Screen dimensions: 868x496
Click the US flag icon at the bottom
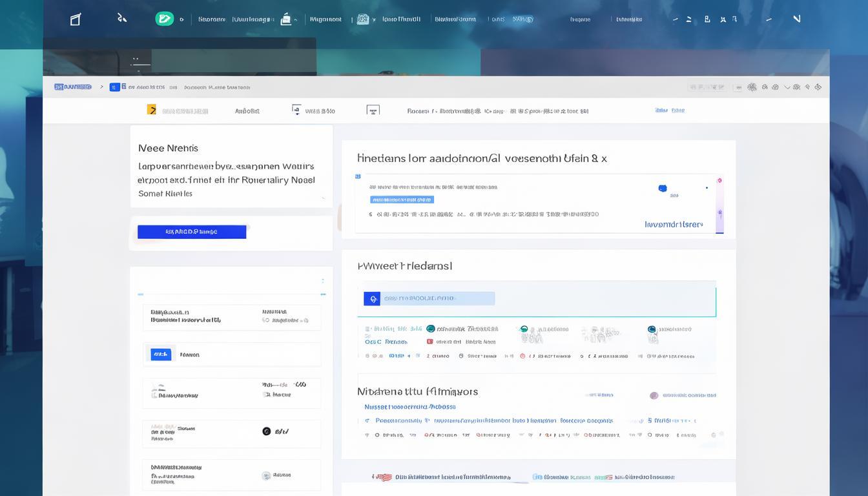pyautogui.click(x=384, y=477)
